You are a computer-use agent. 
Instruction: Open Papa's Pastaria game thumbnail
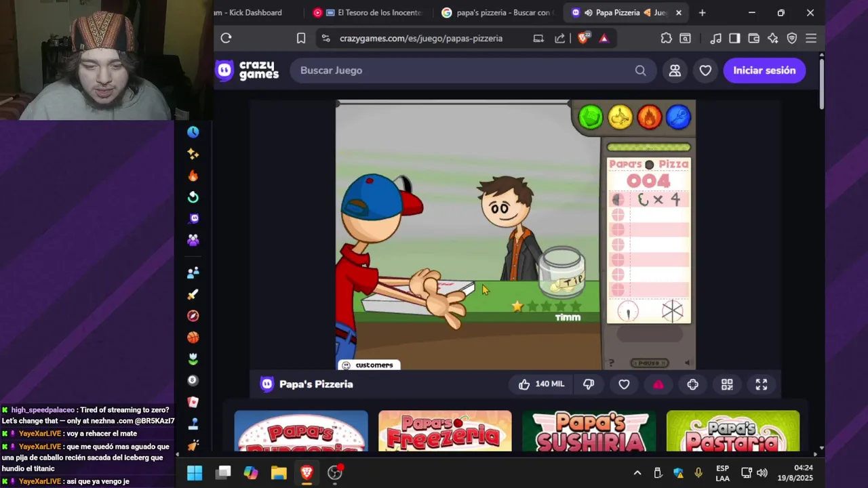point(733,431)
